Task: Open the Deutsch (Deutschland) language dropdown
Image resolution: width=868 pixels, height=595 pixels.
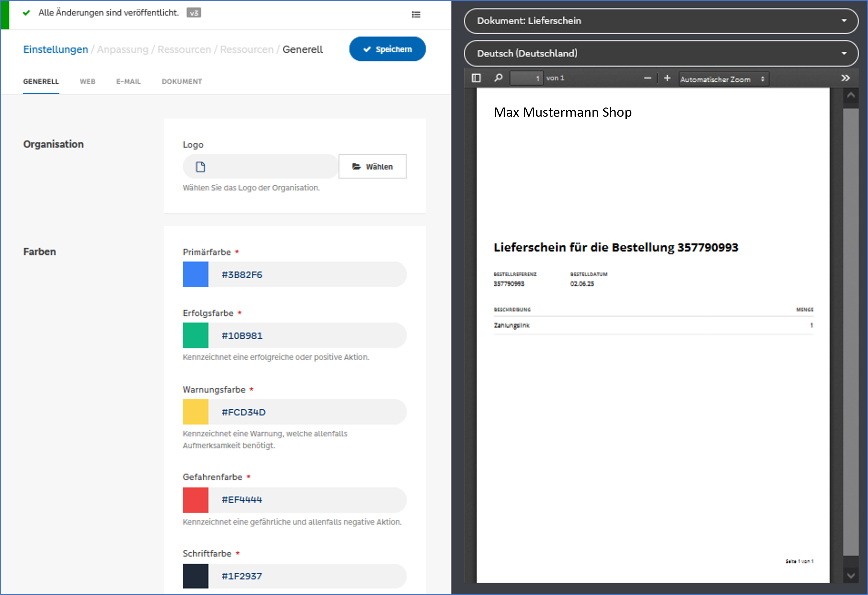Action: click(x=661, y=53)
